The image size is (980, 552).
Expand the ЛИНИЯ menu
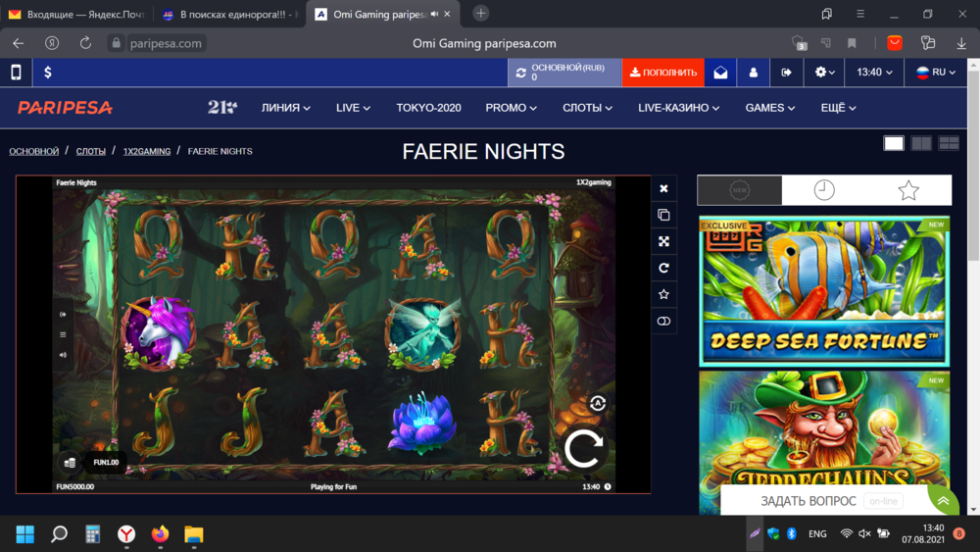(x=285, y=108)
